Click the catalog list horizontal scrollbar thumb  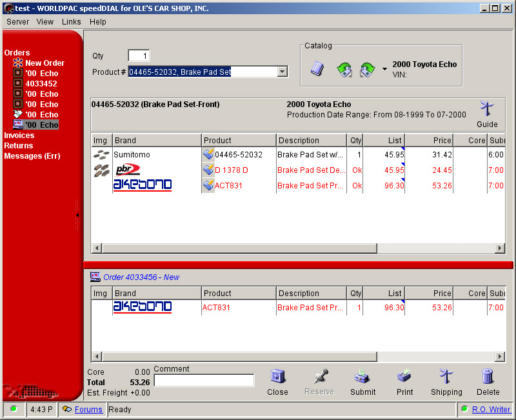pos(239,248)
